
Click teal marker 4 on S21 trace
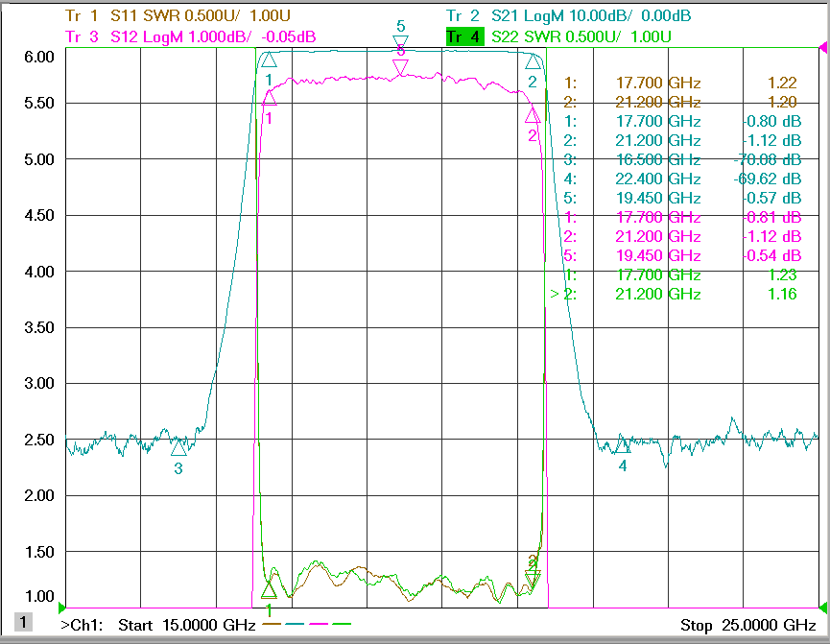click(623, 445)
